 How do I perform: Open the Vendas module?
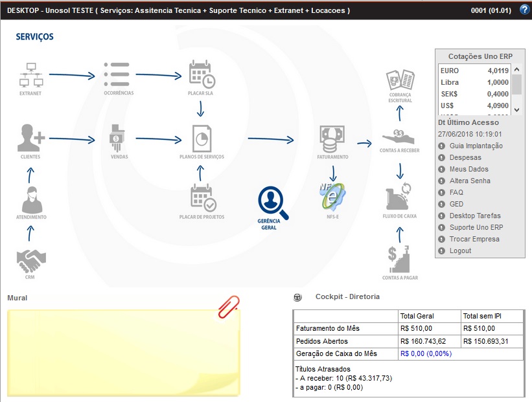(118, 138)
